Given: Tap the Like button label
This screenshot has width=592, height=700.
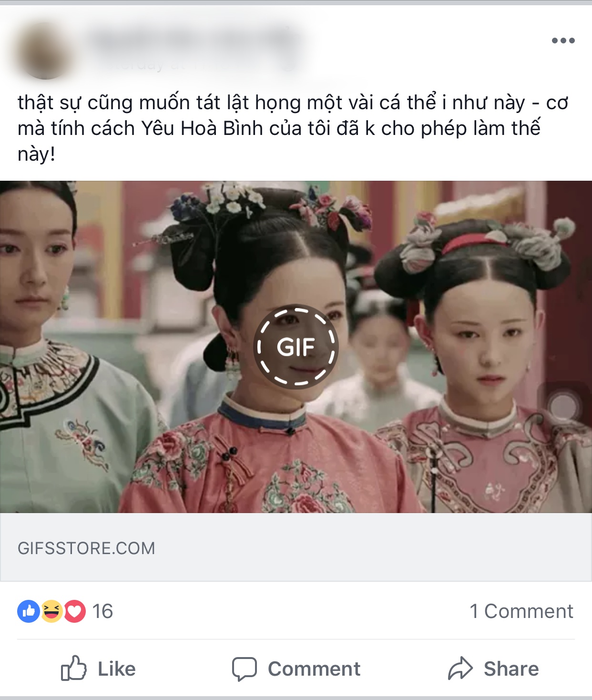Looking at the screenshot, I should (x=117, y=669).
